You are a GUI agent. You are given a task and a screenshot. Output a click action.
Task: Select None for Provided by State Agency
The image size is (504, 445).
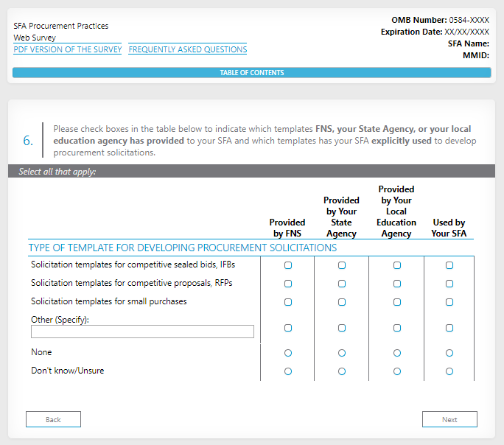tap(342, 354)
